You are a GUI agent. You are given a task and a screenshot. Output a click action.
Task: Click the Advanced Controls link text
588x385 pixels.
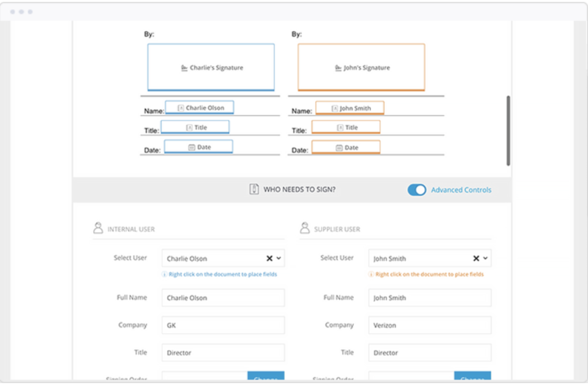[461, 190]
